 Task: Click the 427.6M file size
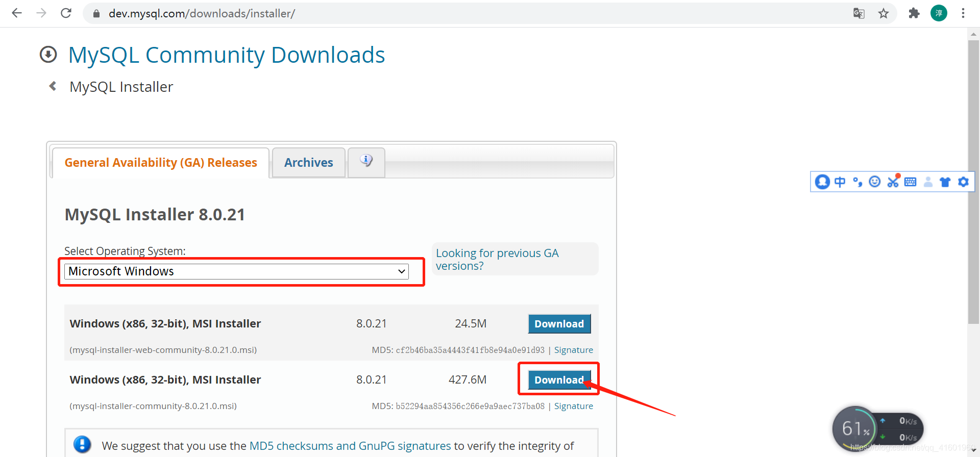(468, 379)
